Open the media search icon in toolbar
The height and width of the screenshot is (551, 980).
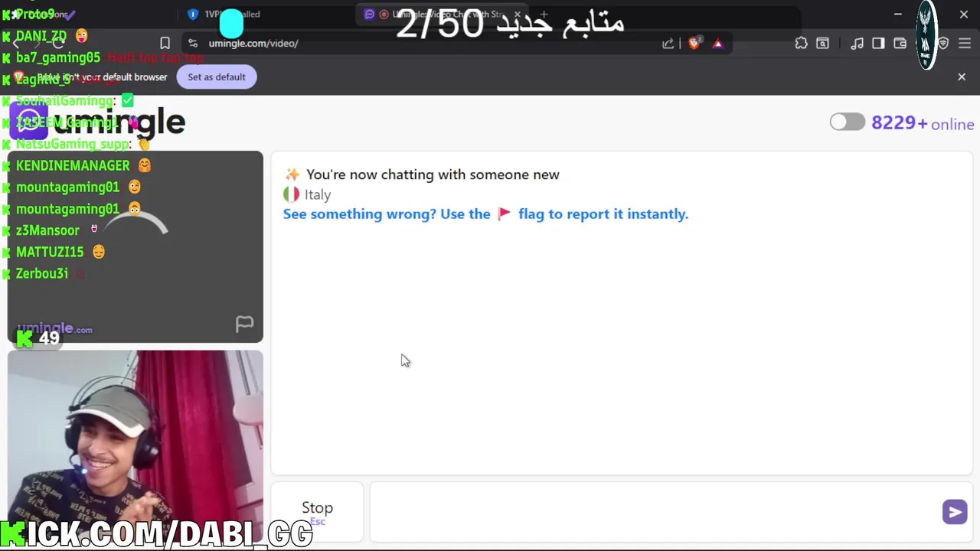pos(822,44)
